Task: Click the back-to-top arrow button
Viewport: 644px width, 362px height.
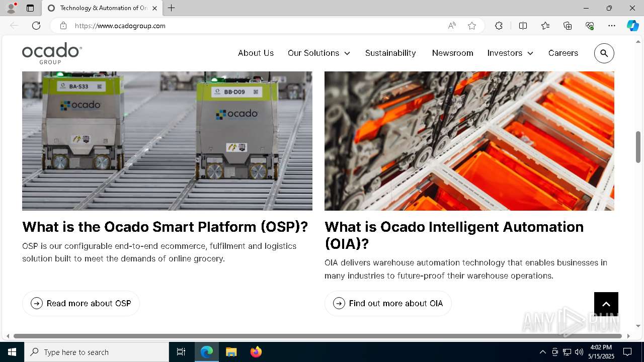Action: [x=606, y=304]
